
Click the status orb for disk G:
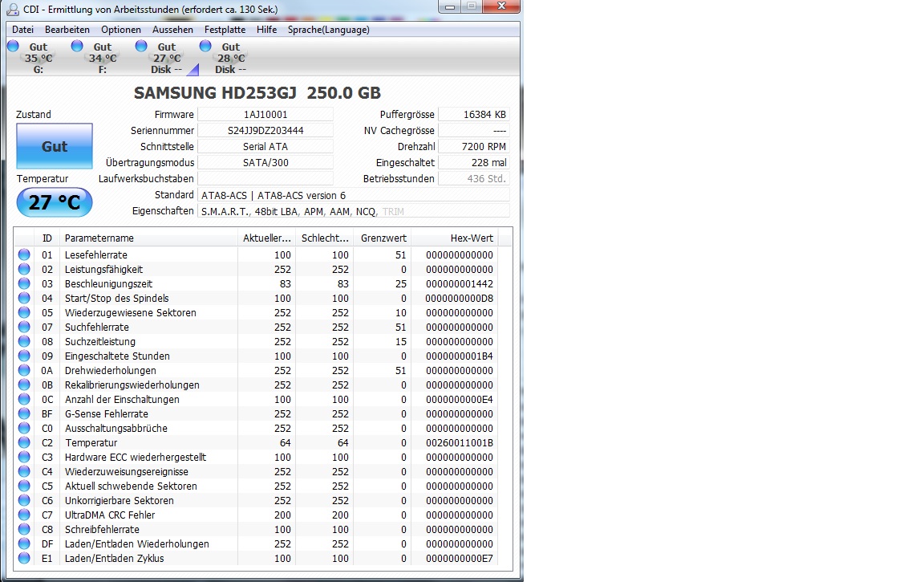coord(13,46)
